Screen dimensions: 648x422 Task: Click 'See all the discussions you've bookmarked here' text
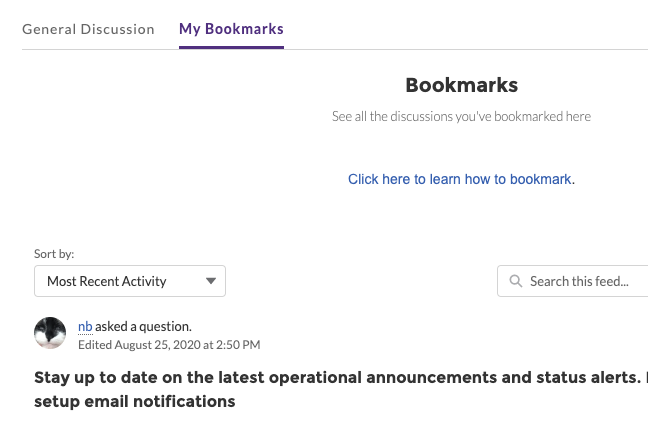(461, 117)
